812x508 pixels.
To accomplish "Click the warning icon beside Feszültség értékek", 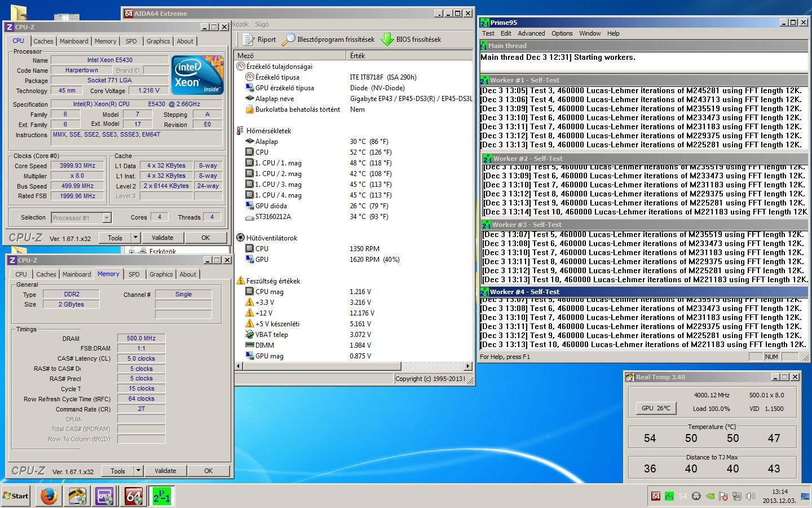I will pyautogui.click(x=240, y=281).
